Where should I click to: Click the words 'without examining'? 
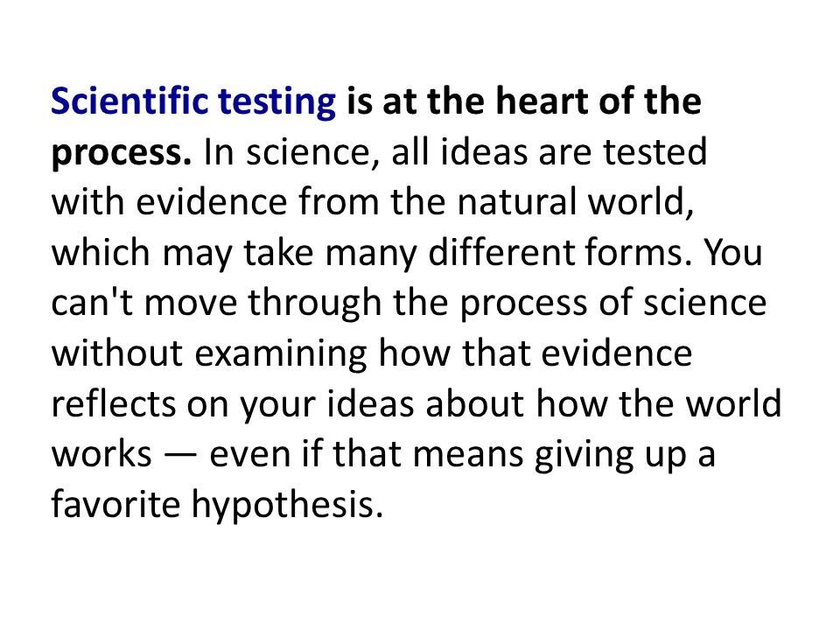(x=209, y=354)
